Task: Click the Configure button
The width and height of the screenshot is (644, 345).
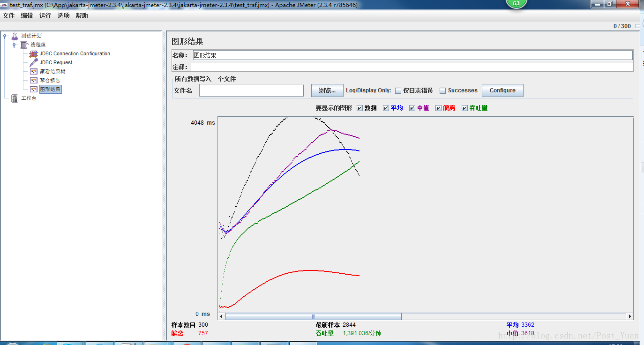Action: [502, 90]
